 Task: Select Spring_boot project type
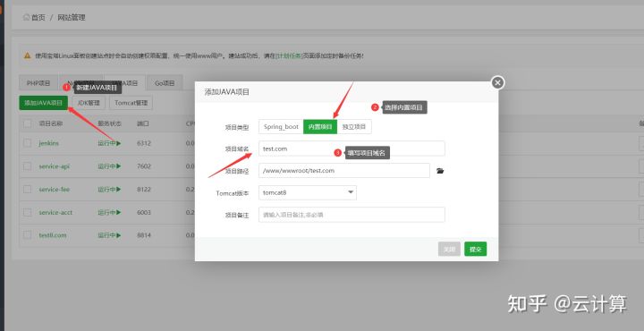point(281,127)
